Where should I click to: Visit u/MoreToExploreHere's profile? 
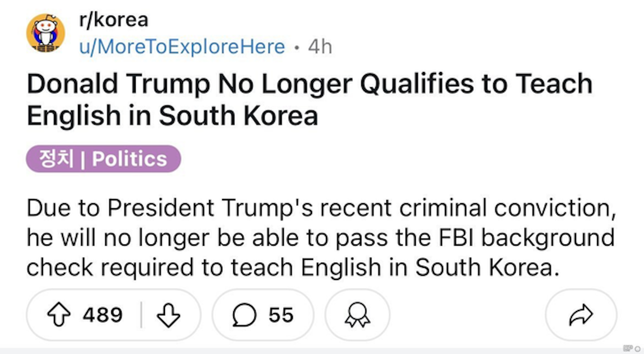182,47
